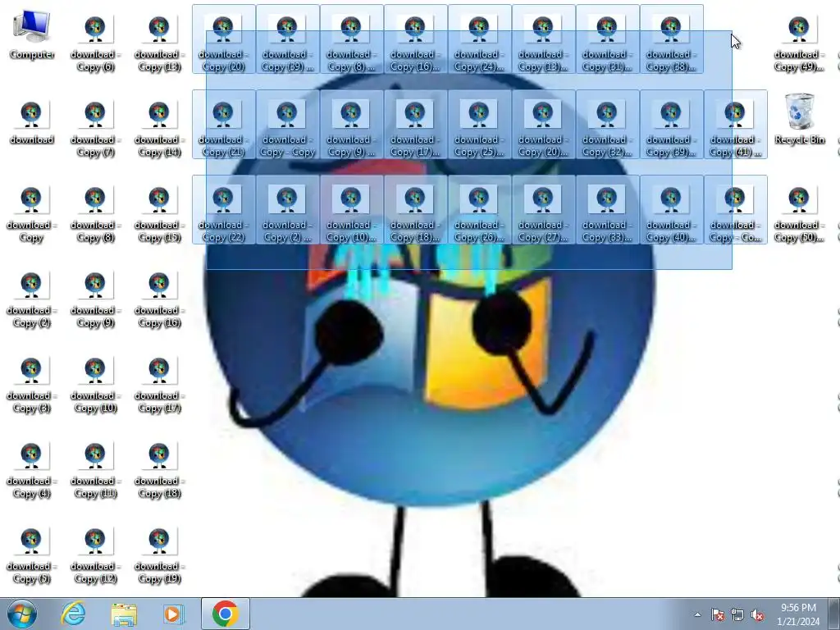Show hidden tray icons arrow

(697, 614)
